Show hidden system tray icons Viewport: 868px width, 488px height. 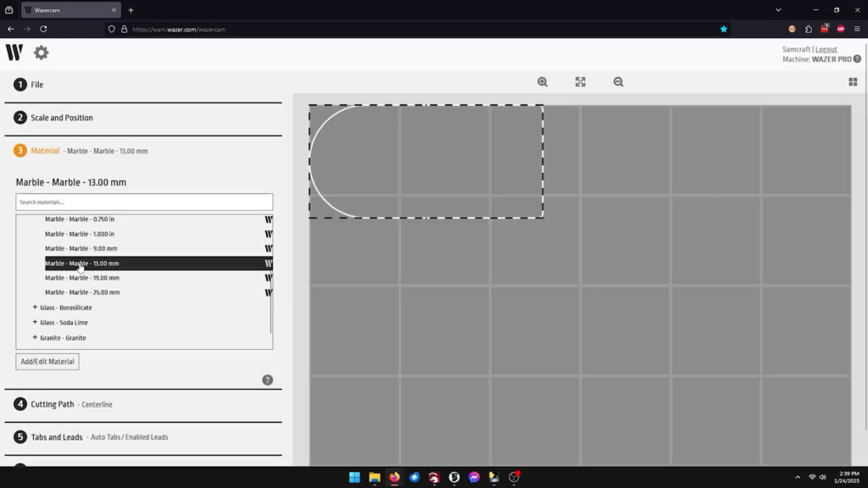pyautogui.click(x=798, y=477)
